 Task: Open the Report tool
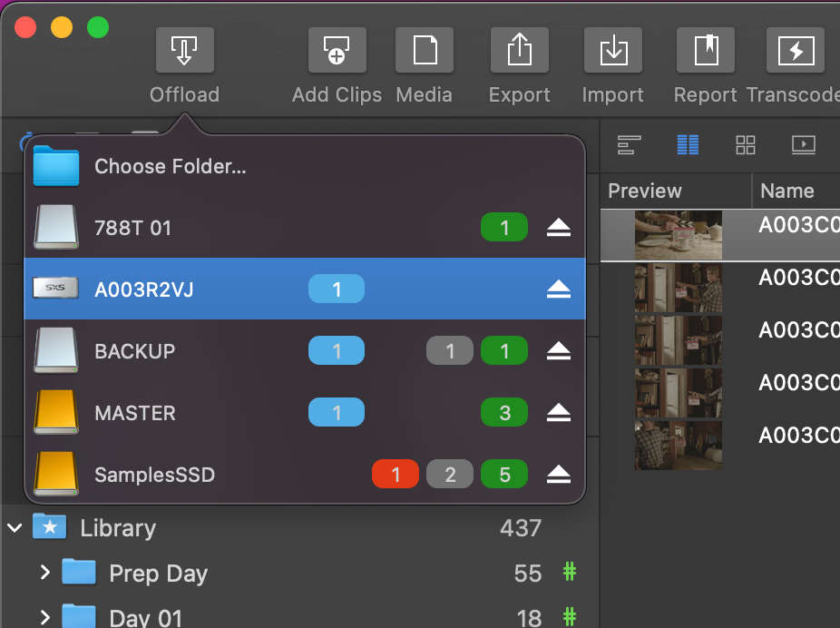pyautogui.click(x=705, y=50)
